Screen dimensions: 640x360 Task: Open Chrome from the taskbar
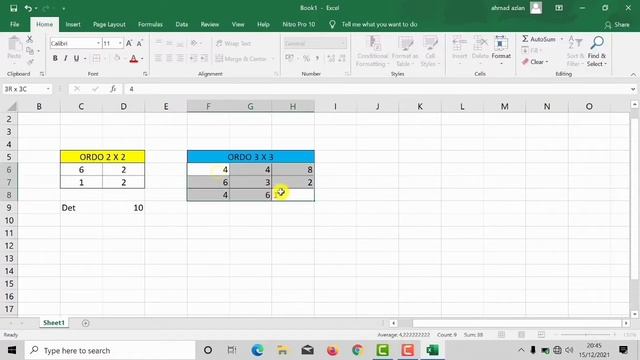[358, 350]
